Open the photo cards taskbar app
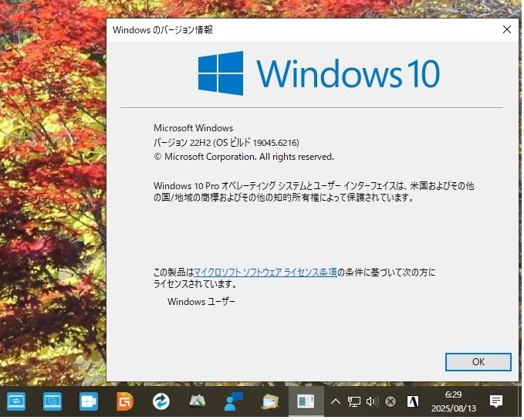Image resolution: width=524 pixels, height=420 pixels. pos(270,401)
